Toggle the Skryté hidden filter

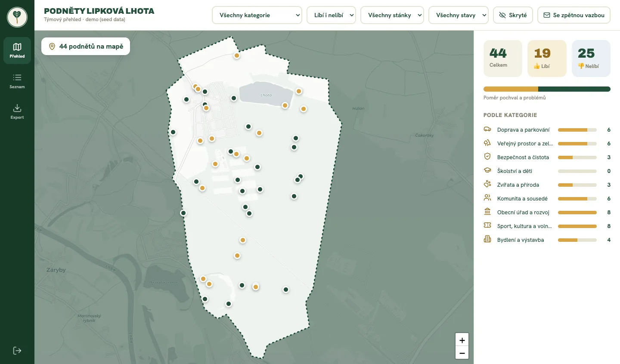click(x=513, y=15)
